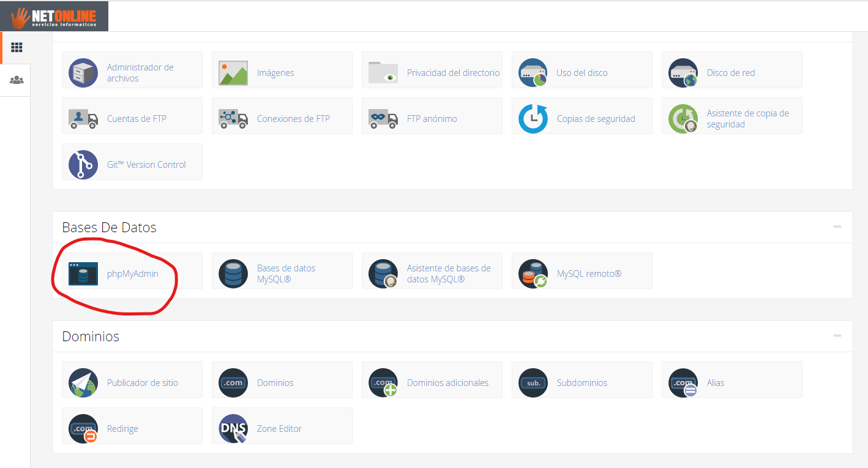Click the Bases De Datos section heading
868x468 pixels.
pos(110,227)
